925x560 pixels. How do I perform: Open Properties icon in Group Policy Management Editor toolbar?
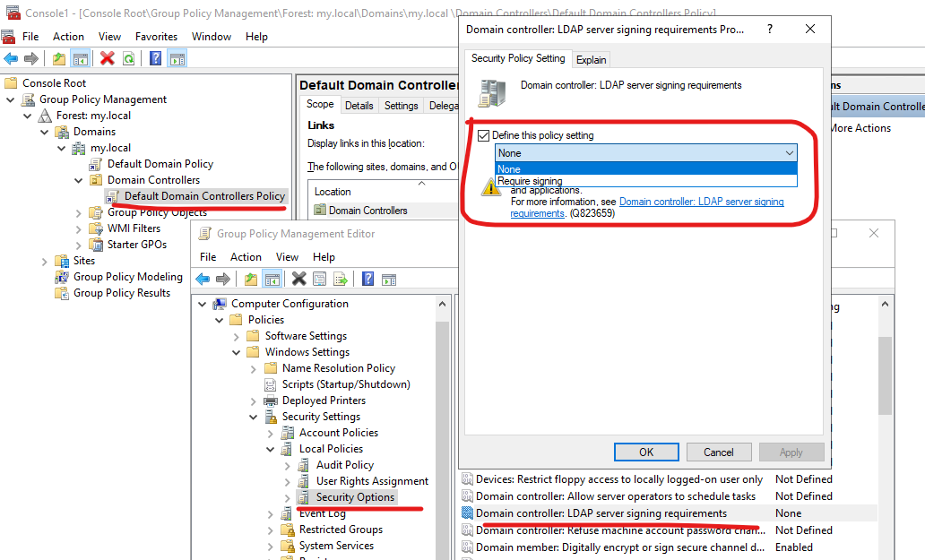click(319, 279)
